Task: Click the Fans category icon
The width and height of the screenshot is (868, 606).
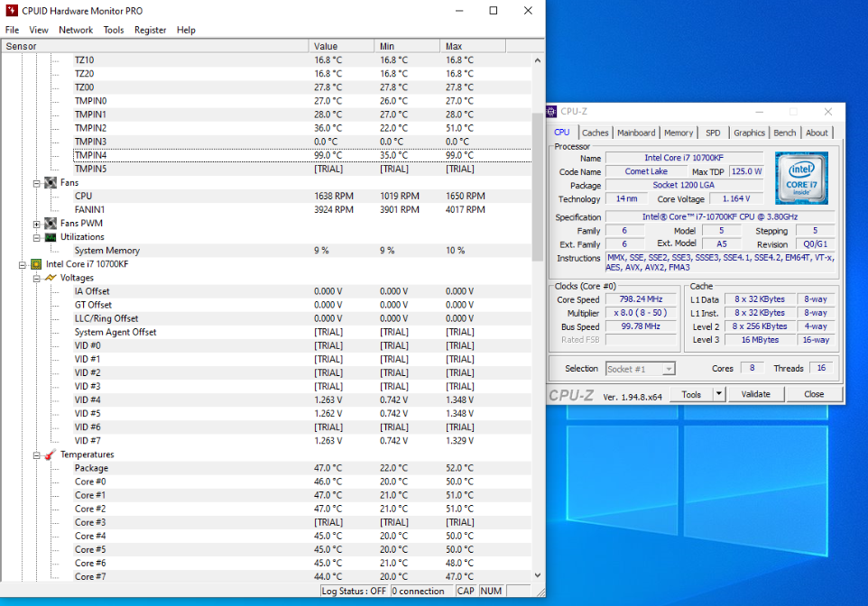Action: click(x=51, y=183)
